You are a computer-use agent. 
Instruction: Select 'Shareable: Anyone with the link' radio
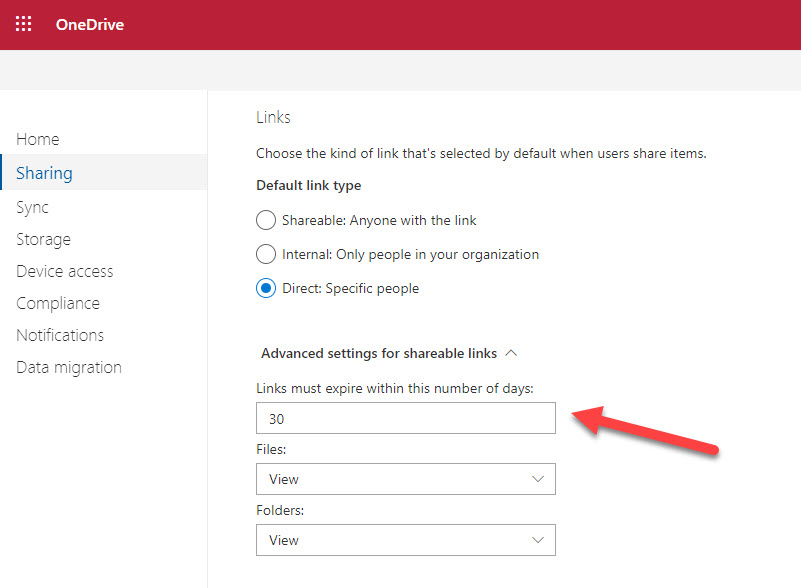coord(266,220)
